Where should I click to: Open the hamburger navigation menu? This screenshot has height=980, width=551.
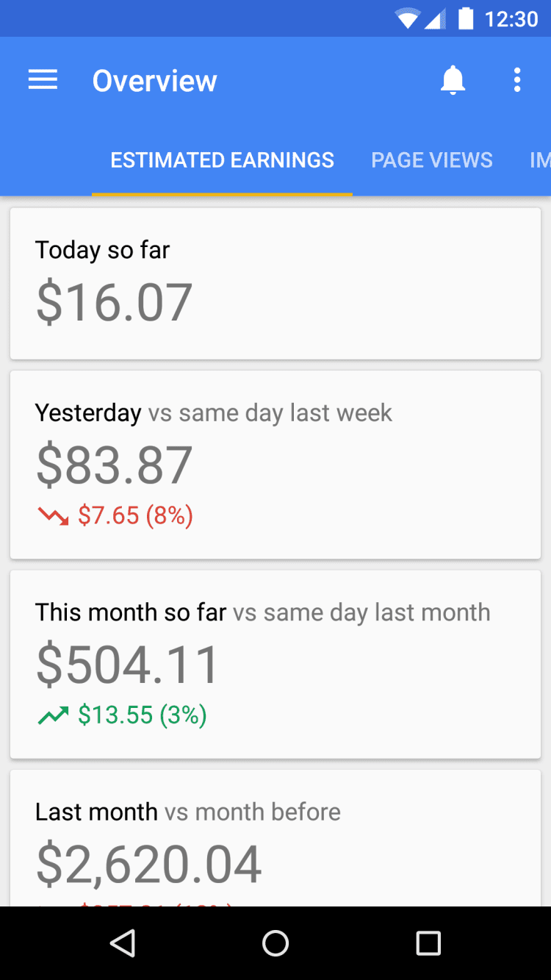pos(43,80)
